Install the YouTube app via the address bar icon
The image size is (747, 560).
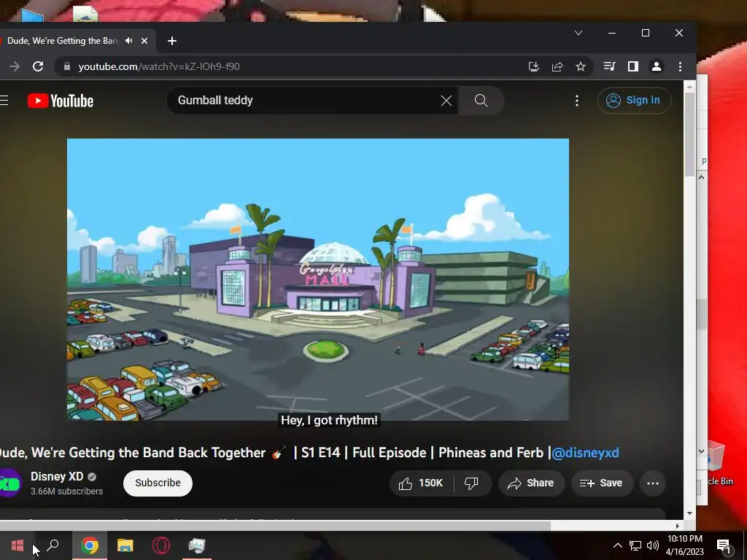(x=533, y=66)
